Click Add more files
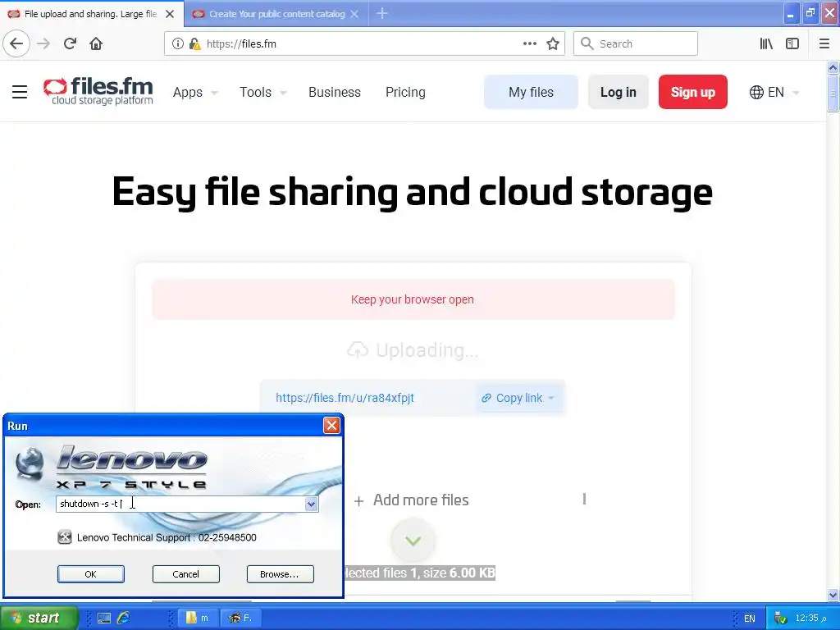Image resolution: width=840 pixels, height=630 pixels. click(412, 500)
